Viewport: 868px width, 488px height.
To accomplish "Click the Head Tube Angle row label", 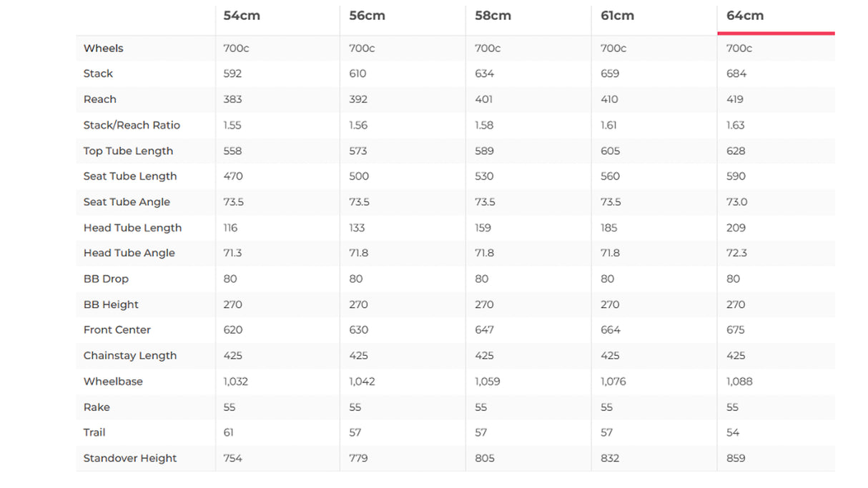I will [129, 253].
